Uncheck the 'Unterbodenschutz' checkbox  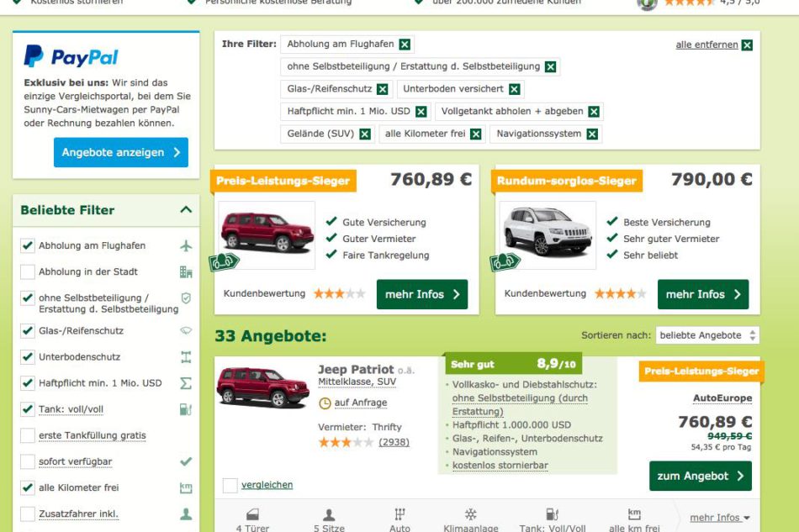(28, 357)
